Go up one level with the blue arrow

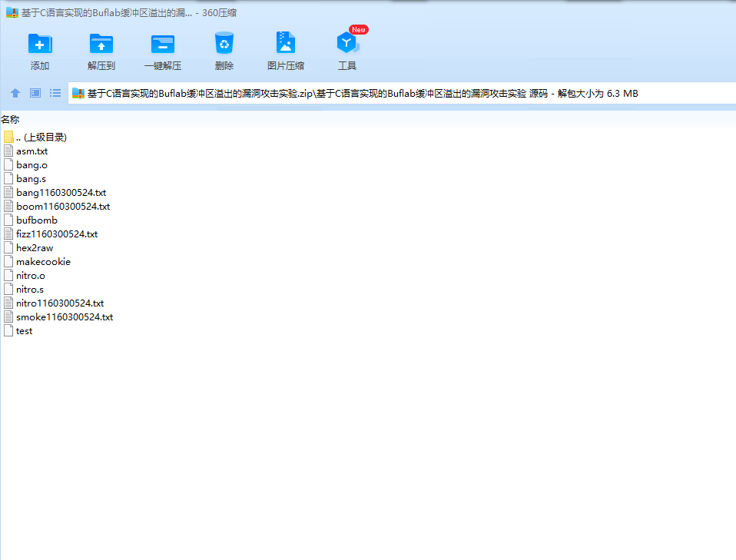click(15, 93)
